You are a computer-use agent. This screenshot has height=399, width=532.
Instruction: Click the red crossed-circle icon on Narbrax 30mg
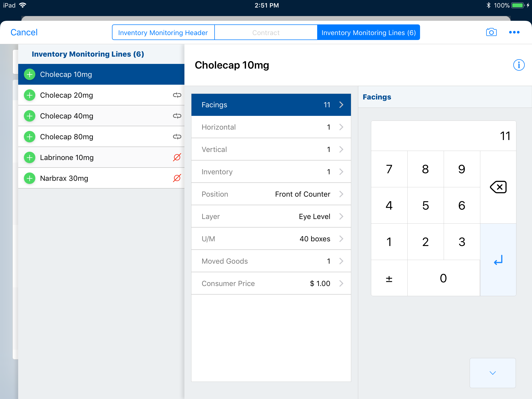177,178
